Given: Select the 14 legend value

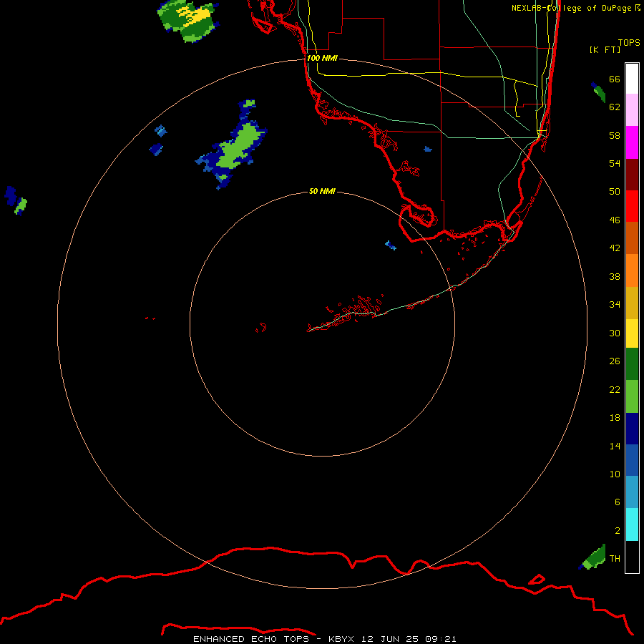Looking at the screenshot, I should 615,446.
